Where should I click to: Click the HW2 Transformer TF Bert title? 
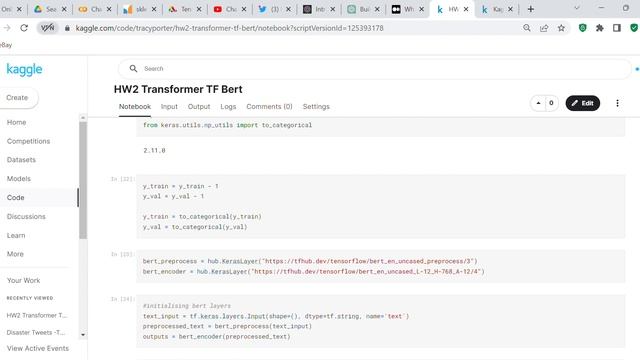point(178,89)
